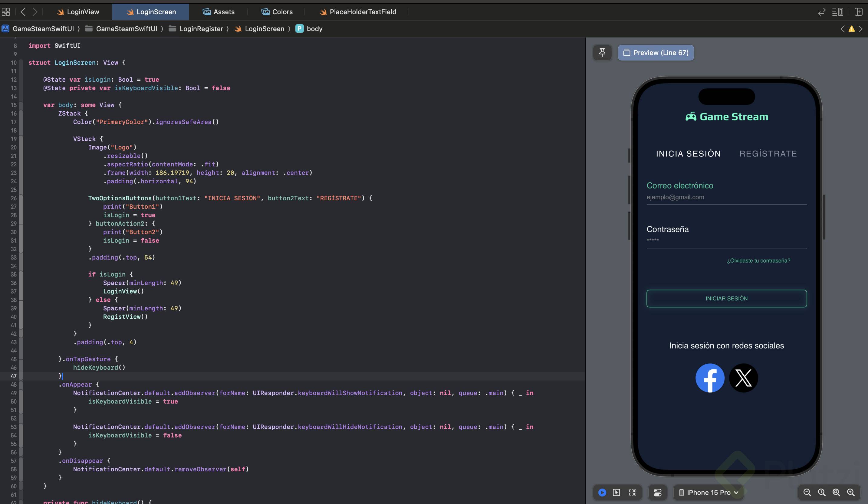Zoom in the preview canvas
Screen dimensions: 868x504
851,493
